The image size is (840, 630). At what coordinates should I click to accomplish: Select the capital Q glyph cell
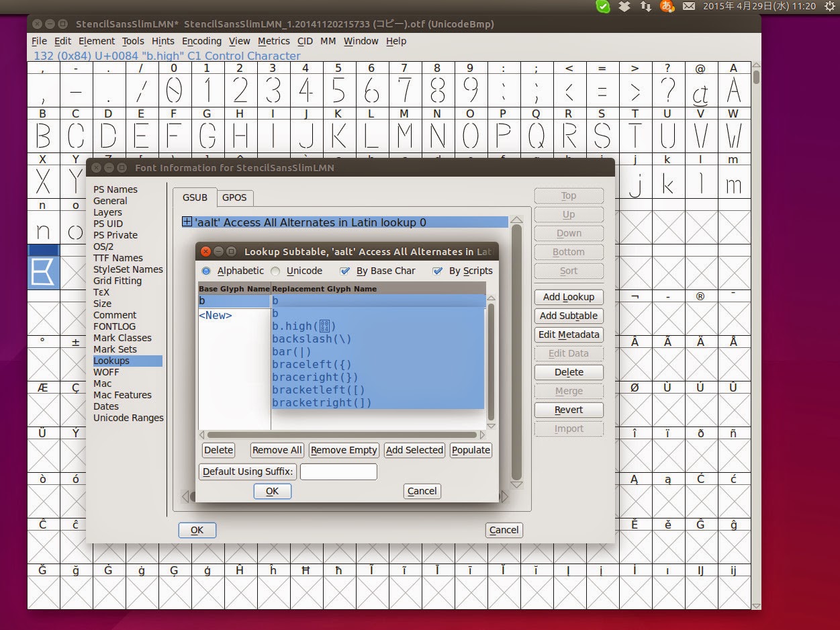coord(536,136)
